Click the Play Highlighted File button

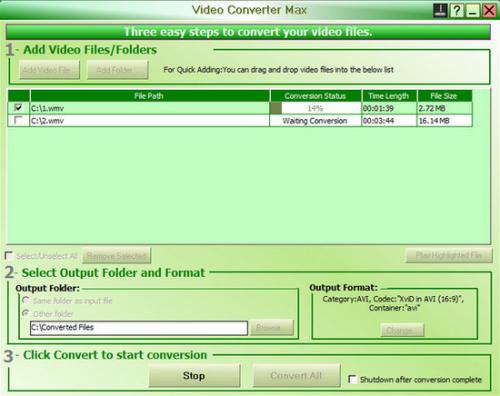tap(449, 256)
